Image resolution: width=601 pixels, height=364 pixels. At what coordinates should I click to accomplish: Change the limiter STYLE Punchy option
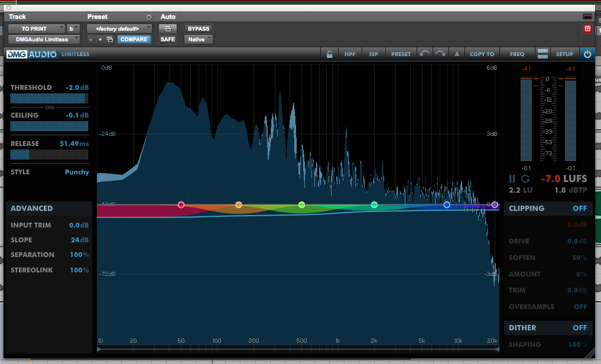tap(77, 172)
